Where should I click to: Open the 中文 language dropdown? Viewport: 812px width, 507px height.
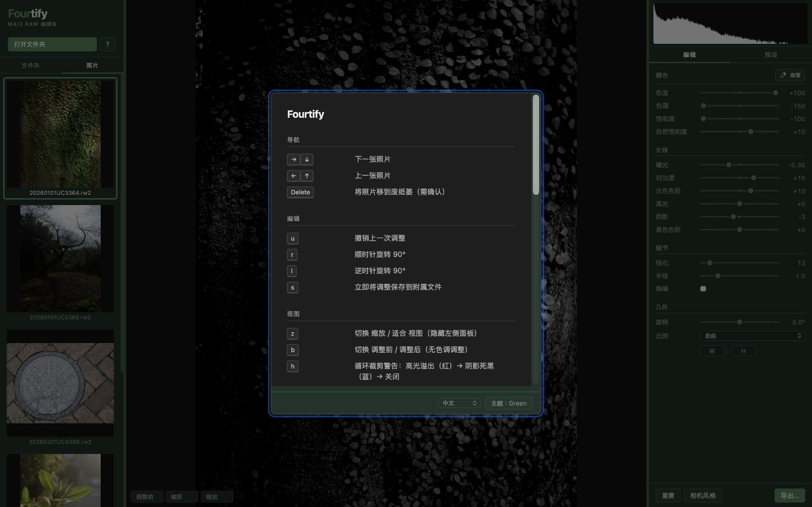(459, 403)
